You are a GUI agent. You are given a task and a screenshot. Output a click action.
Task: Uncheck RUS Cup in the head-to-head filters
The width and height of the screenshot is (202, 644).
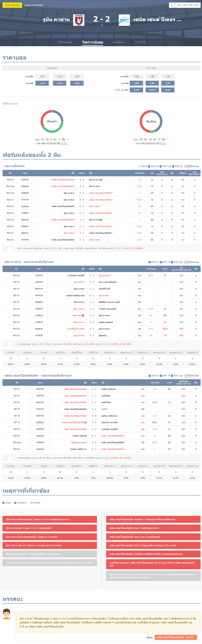(x=160, y=166)
